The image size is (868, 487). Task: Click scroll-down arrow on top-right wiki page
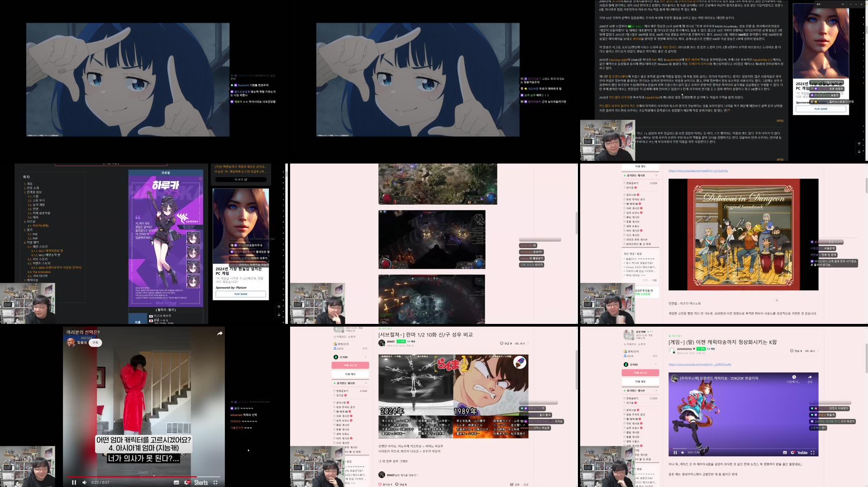pyautogui.click(x=859, y=151)
